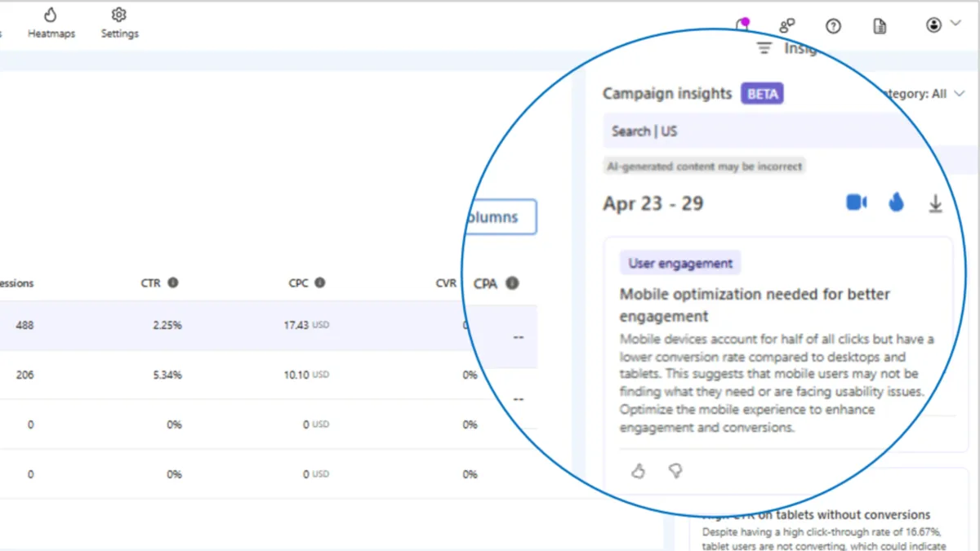Image resolution: width=980 pixels, height=551 pixels.
Task: Open the Help menu
Action: pyautogui.click(x=833, y=25)
